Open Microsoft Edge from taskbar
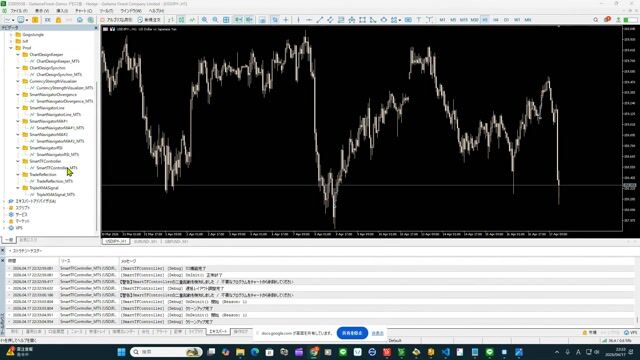This screenshot has width=640, height=360. tap(255, 352)
